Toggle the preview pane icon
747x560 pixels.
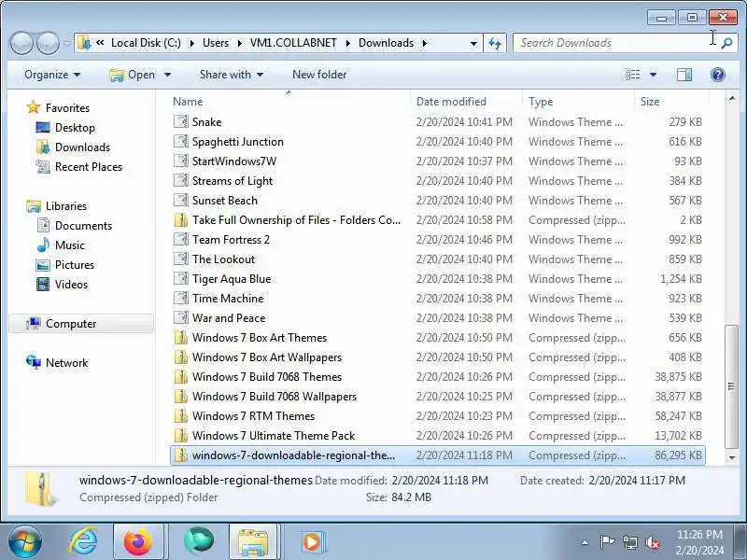click(684, 75)
